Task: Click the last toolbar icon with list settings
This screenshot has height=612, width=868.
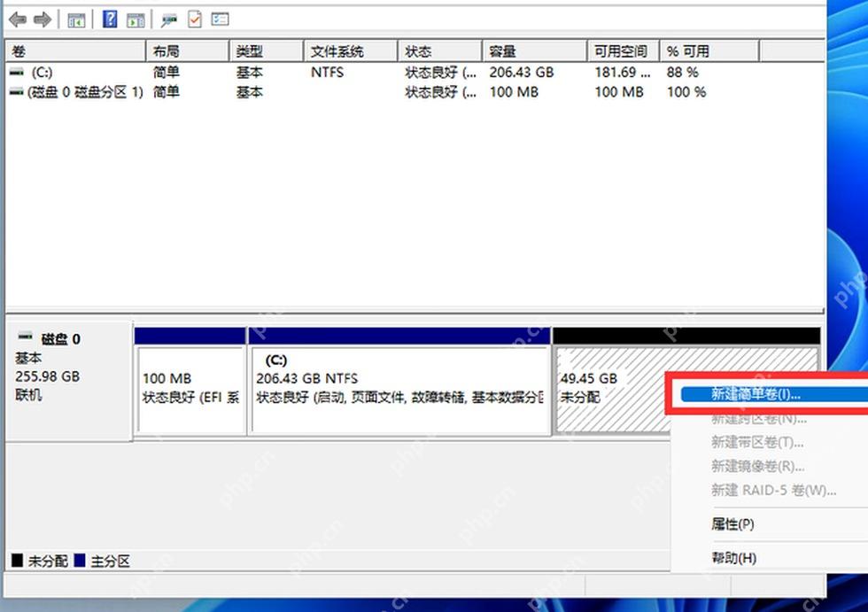Action: pos(220,19)
